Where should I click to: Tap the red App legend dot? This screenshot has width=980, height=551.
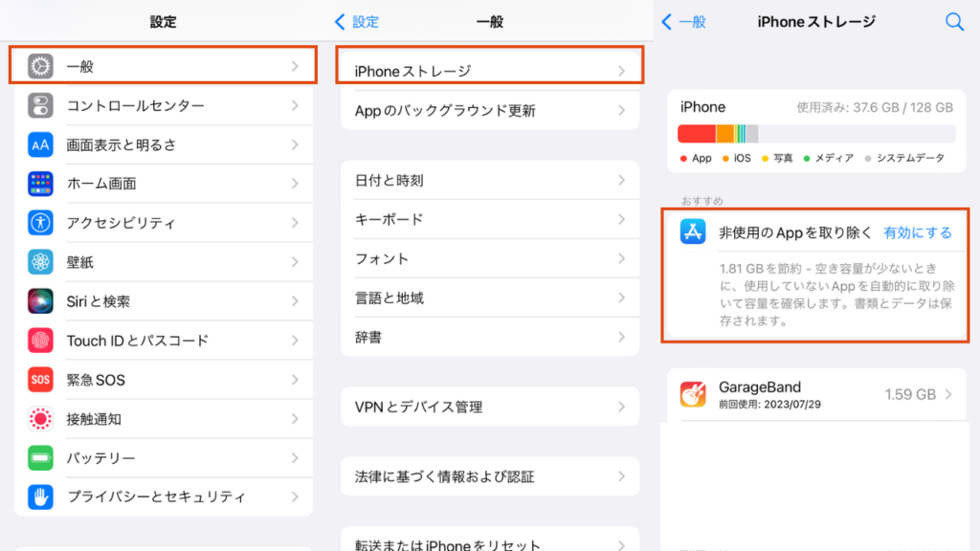click(683, 159)
